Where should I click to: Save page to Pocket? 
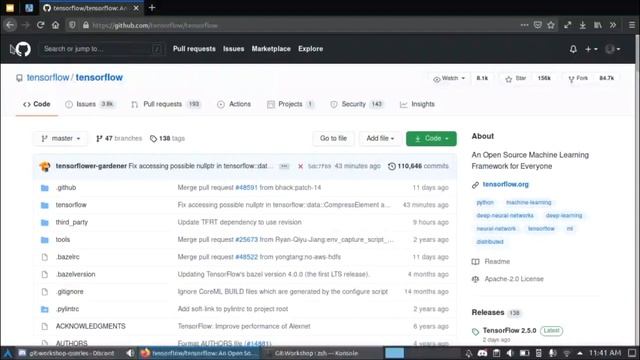[538, 25]
